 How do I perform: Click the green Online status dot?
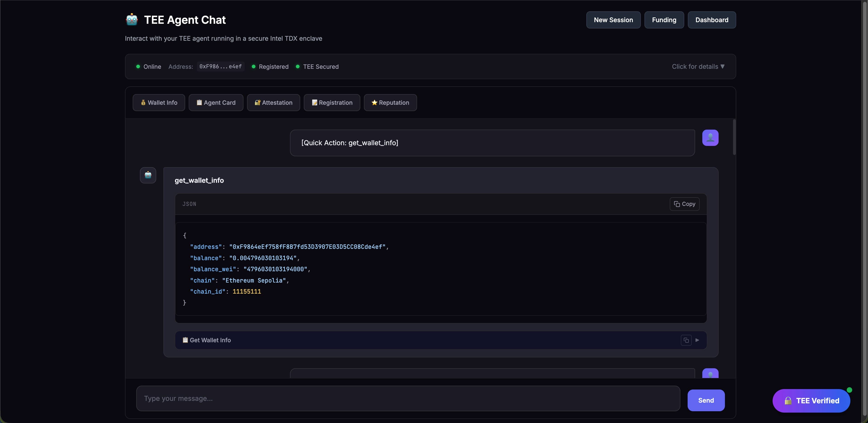click(x=138, y=67)
